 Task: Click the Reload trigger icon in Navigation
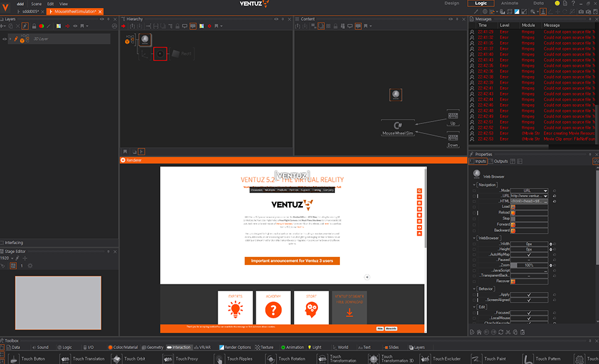(x=513, y=212)
